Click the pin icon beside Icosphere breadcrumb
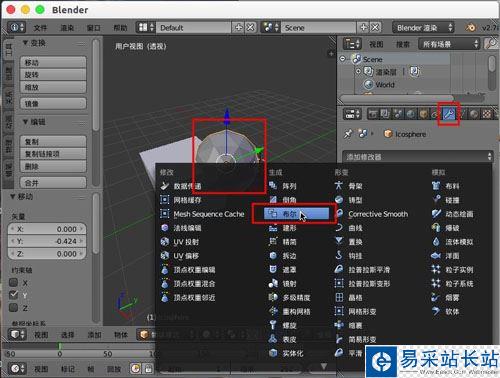This screenshot has width=500, height=378. tap(348, 134)
